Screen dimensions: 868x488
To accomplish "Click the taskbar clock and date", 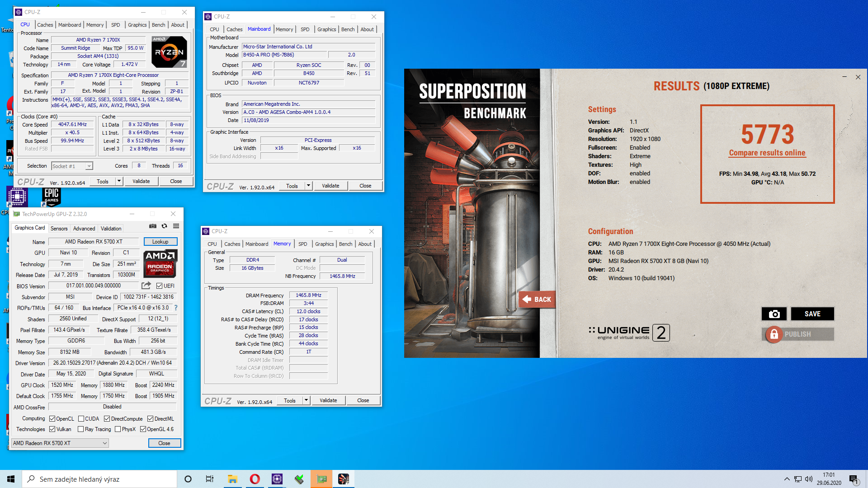I will (x=829, y=479).
